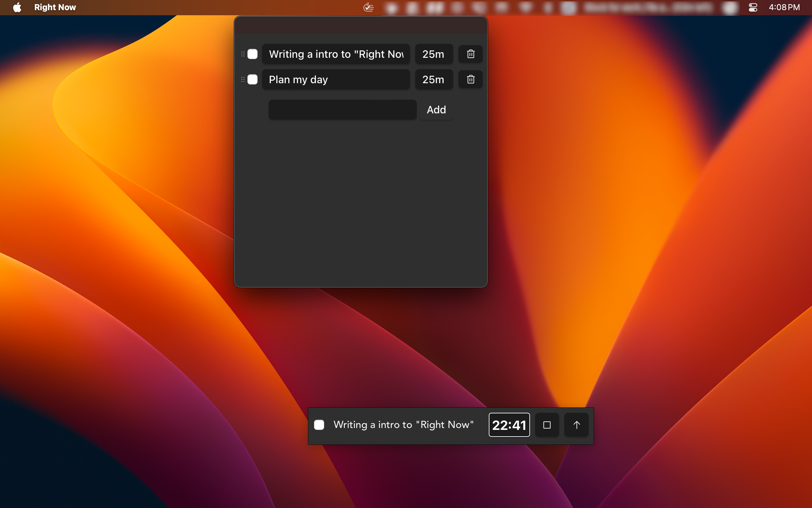Screen dimensions: 812x508
Task: Grab the drag handle of "Plan my day" row
Action: tap(243, 80)
